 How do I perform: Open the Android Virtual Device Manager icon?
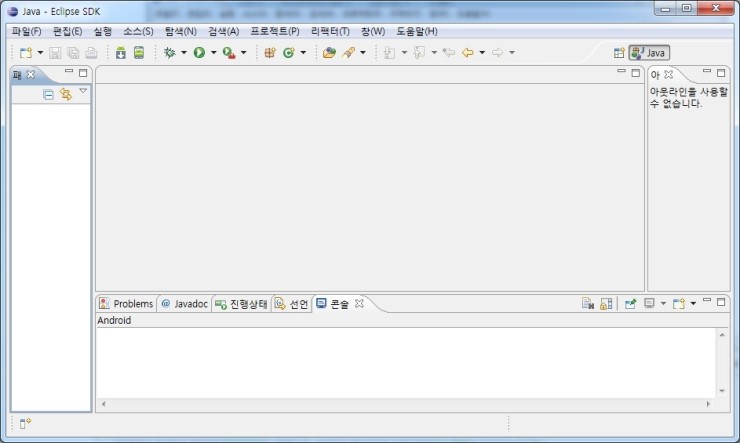138,52
